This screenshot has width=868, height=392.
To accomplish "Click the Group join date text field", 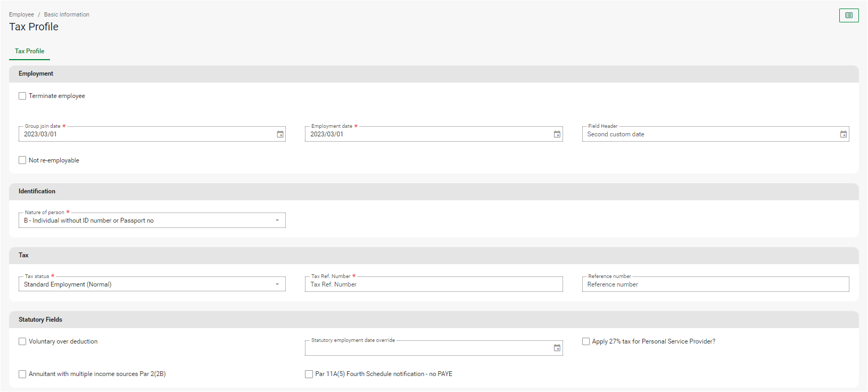I will [x=146, y=134].
